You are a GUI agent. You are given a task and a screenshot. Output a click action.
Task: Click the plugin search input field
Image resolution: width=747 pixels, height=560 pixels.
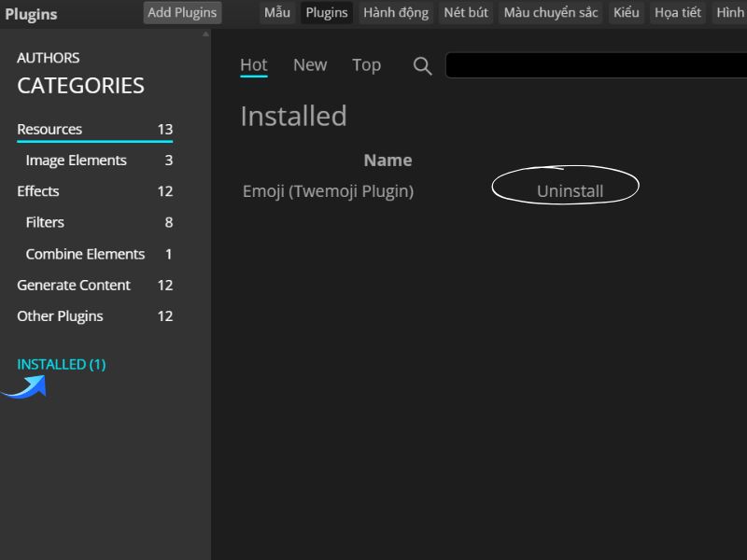596,65
